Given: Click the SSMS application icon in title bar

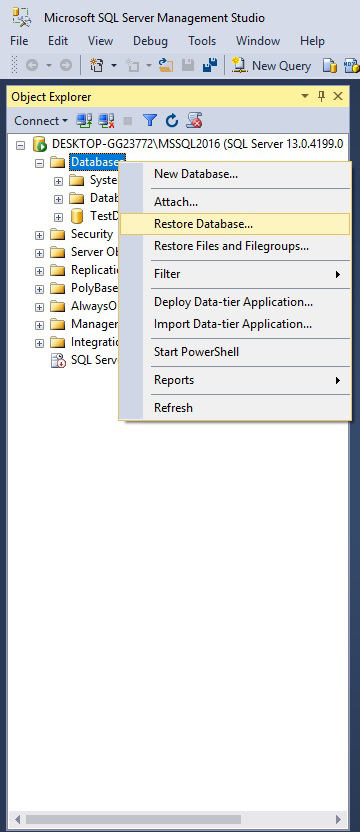Looking at the screenshot, I should click(x=22, y=16).
